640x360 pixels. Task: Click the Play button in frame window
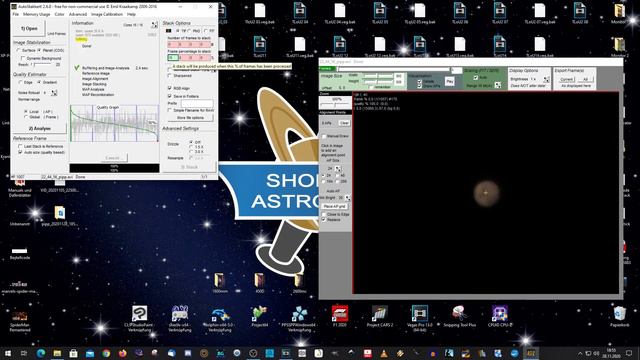(449, 82)
